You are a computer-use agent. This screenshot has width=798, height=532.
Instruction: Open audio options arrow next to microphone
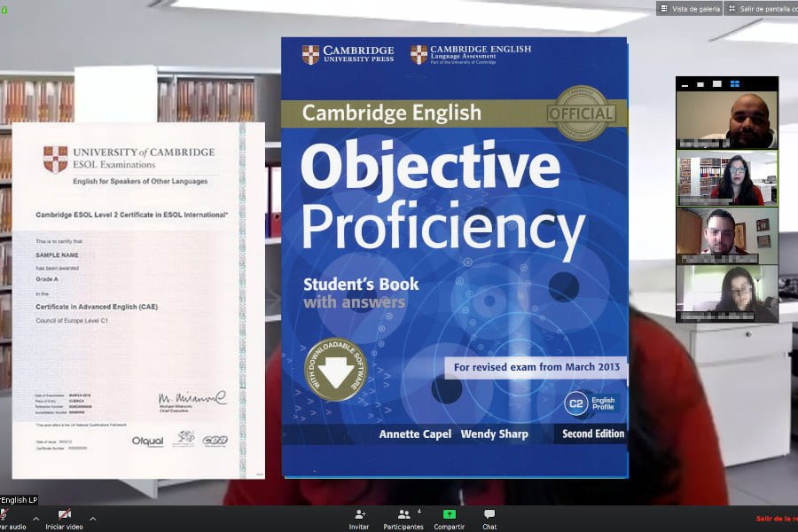tap(35, 519)
